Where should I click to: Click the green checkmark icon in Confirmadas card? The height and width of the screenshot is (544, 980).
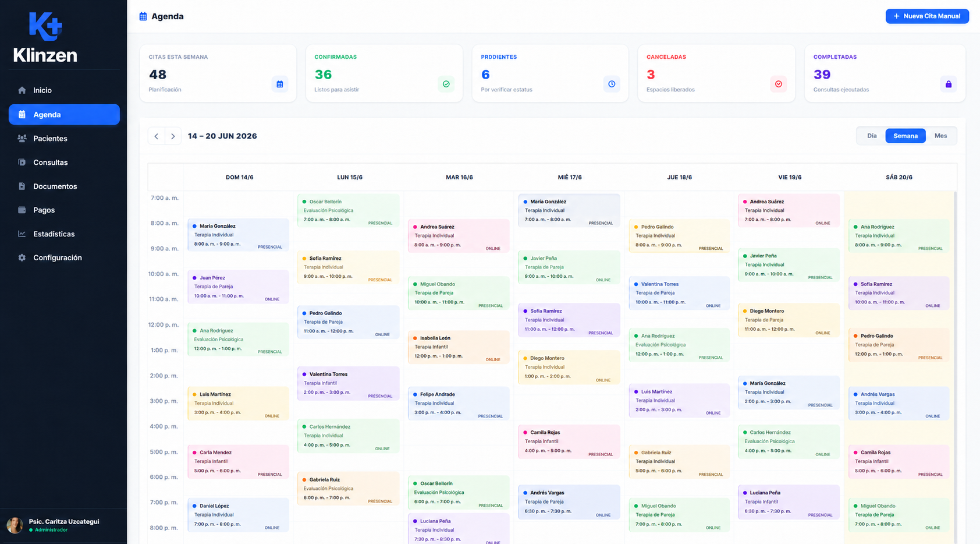click(x=446, y=84)
